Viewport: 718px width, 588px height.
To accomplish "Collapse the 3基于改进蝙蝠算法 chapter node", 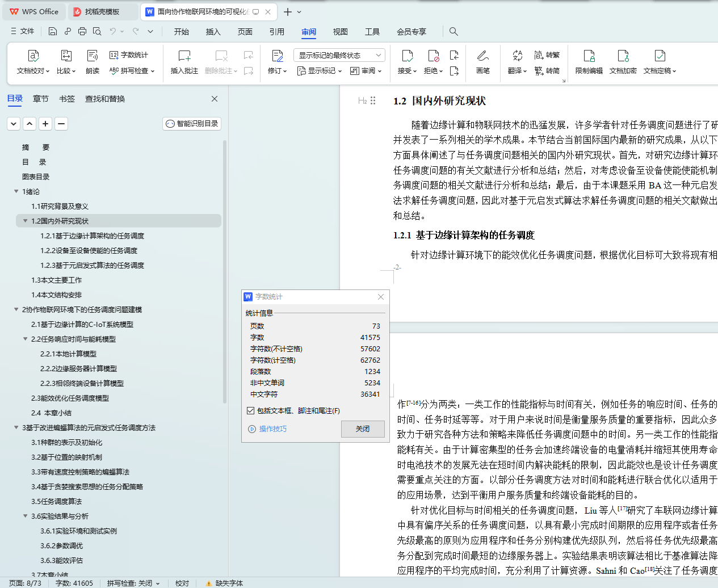I will tap(16, 427).
